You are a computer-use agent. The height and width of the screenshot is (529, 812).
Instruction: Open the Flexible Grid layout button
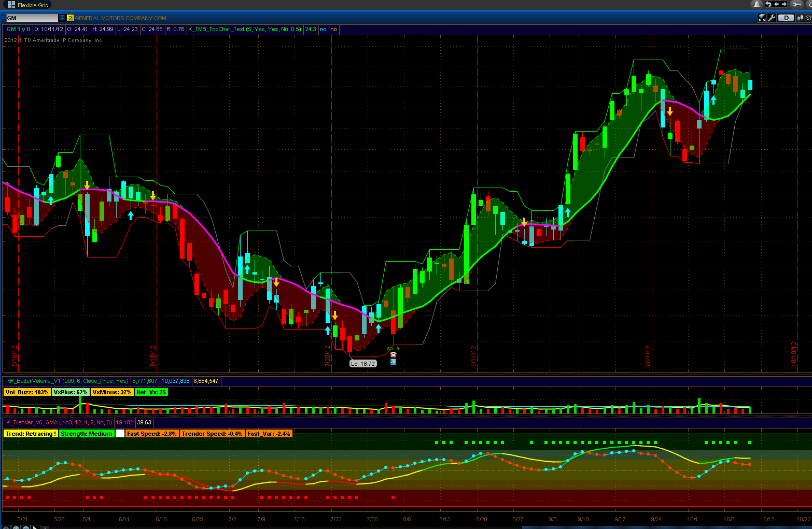[28, 5]
